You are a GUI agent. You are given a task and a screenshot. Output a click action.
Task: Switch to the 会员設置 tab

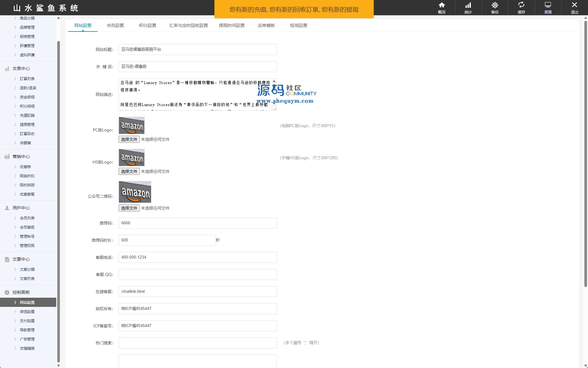coord(115,25)
